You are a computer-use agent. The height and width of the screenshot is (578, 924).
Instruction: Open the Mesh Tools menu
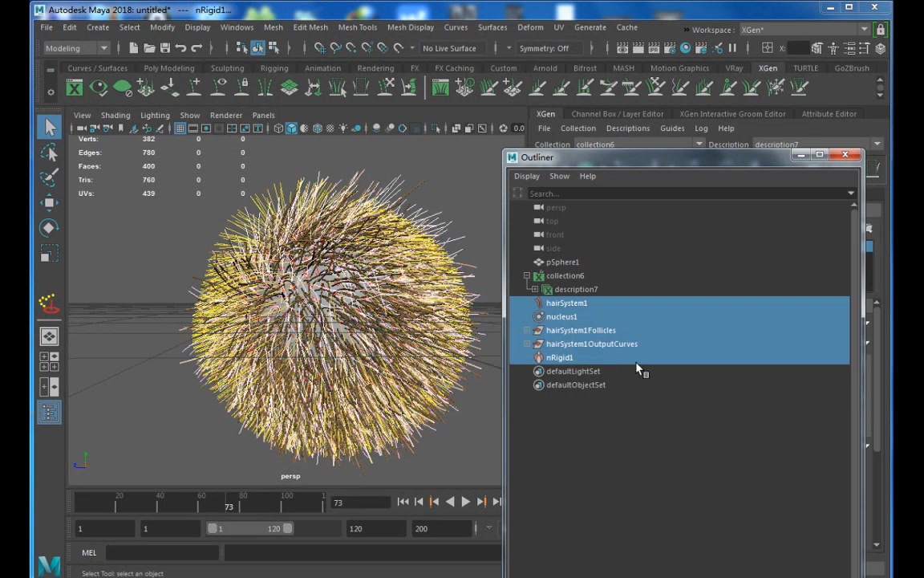tap(357, 27)
